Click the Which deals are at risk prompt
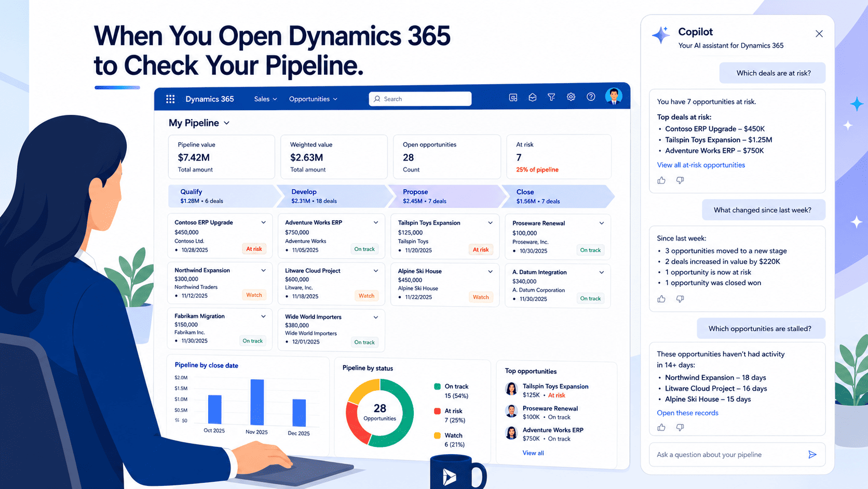Screen dimensions: 868x489 (772, 73)
